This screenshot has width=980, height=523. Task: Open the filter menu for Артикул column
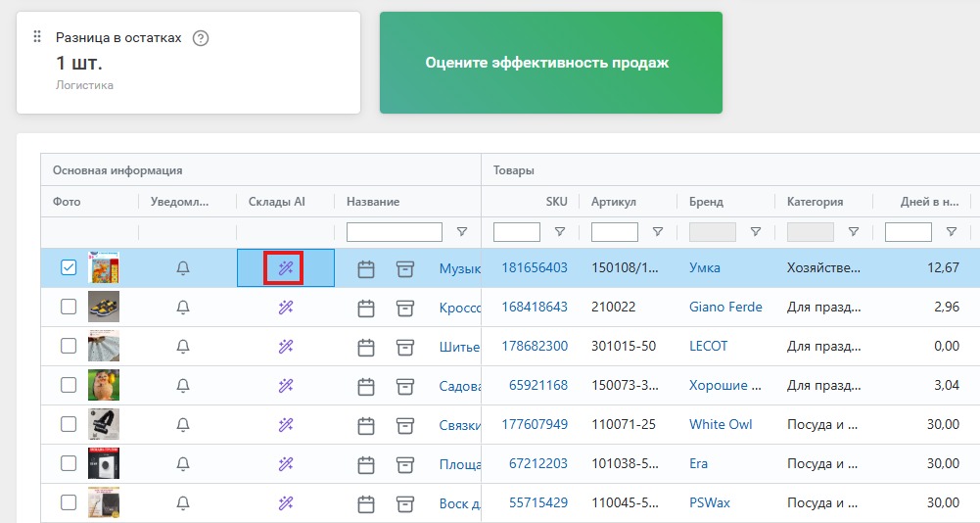pos(658,232)
